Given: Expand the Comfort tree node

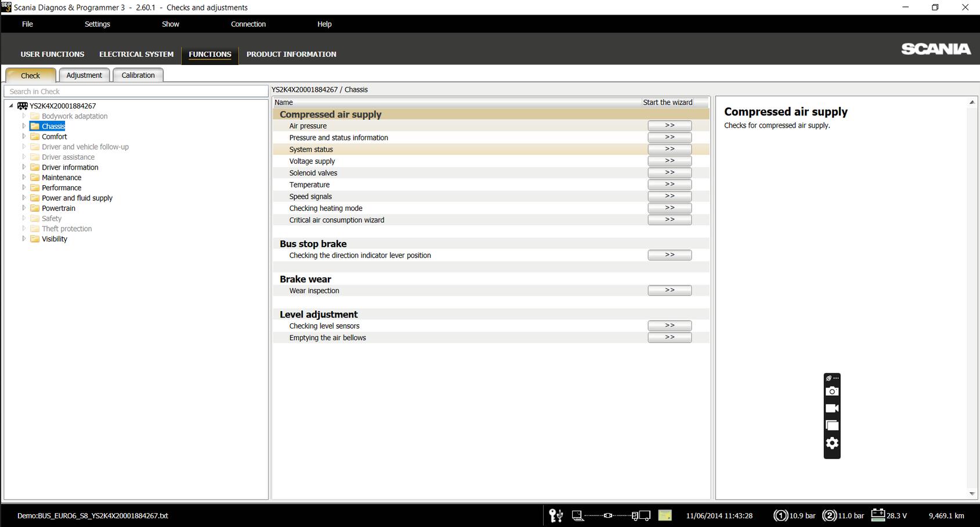Looking at the screenshot, I should tap(24, 136).
